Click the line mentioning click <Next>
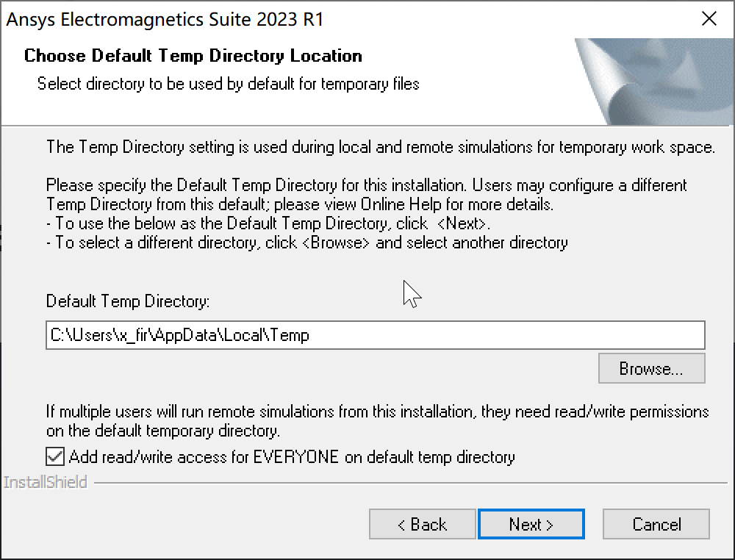The height and width of the screenshot is (560, 735). [x=268, y=223]
